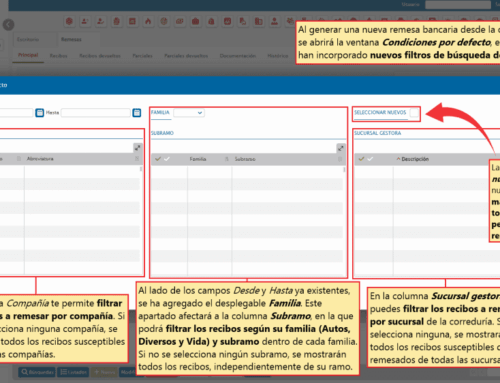
Task: Select all rows in Subramo grid
Action: tap(158, 159)
